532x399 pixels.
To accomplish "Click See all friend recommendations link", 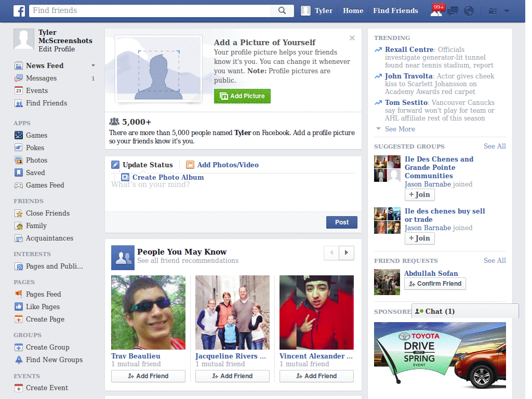I will click(188, 261).
